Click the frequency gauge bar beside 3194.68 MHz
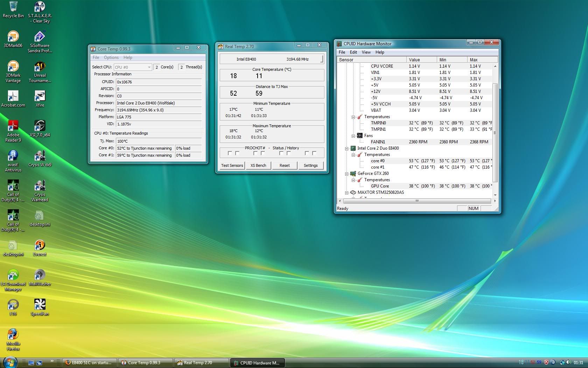This screenshot has width=588, height=368. 321,59
